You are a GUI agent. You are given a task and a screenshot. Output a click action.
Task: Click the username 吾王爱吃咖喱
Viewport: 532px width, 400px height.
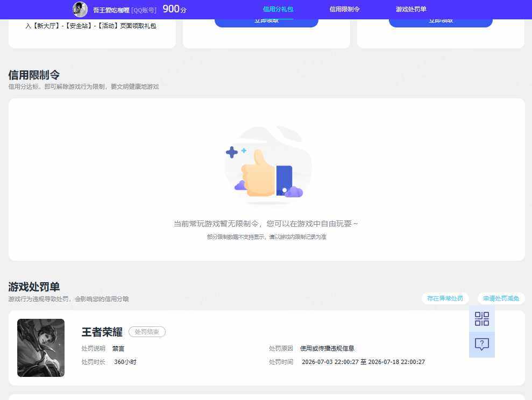pos(111,10)
